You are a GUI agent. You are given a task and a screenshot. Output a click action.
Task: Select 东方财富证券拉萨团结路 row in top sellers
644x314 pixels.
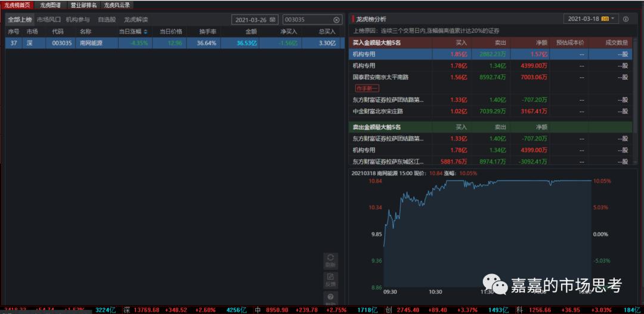click(491, 139)
